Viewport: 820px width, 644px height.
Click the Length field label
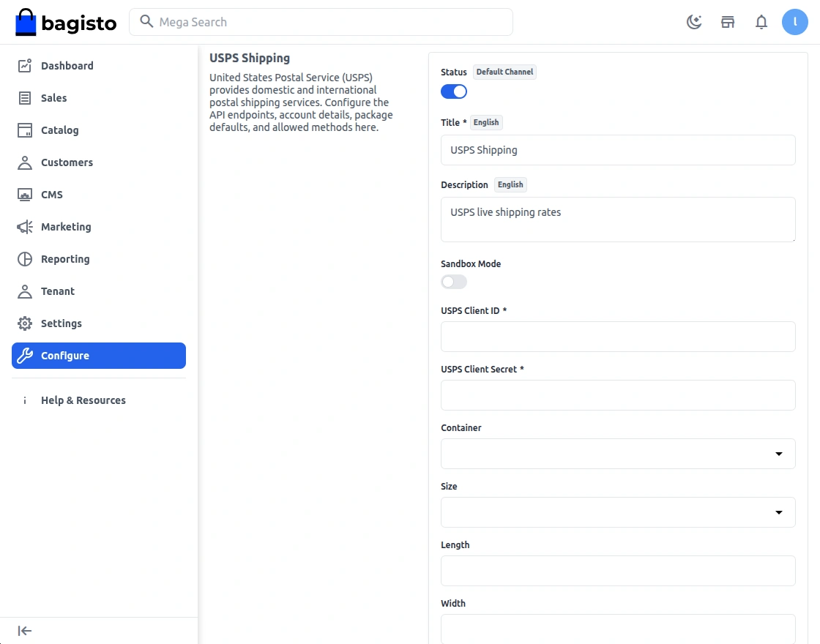pyautogui.click(x=455, y=545)
